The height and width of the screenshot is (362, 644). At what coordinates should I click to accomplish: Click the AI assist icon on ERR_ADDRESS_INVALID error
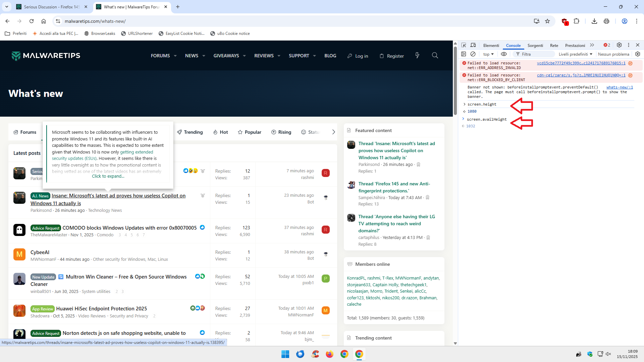630,63
